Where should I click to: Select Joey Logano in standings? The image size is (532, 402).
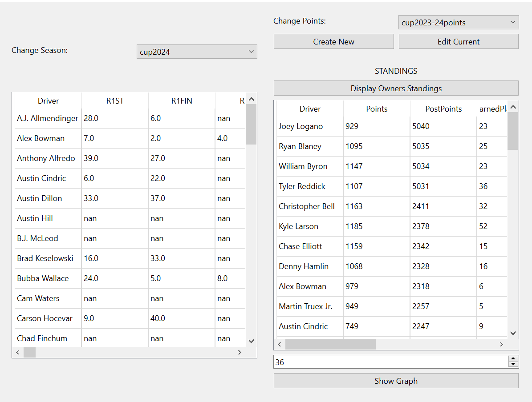pos(310,126)
